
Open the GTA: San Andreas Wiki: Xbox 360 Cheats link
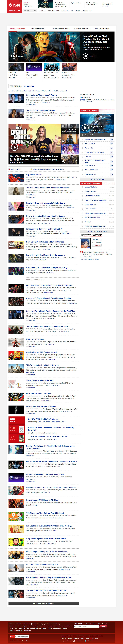tap(48, 437)
